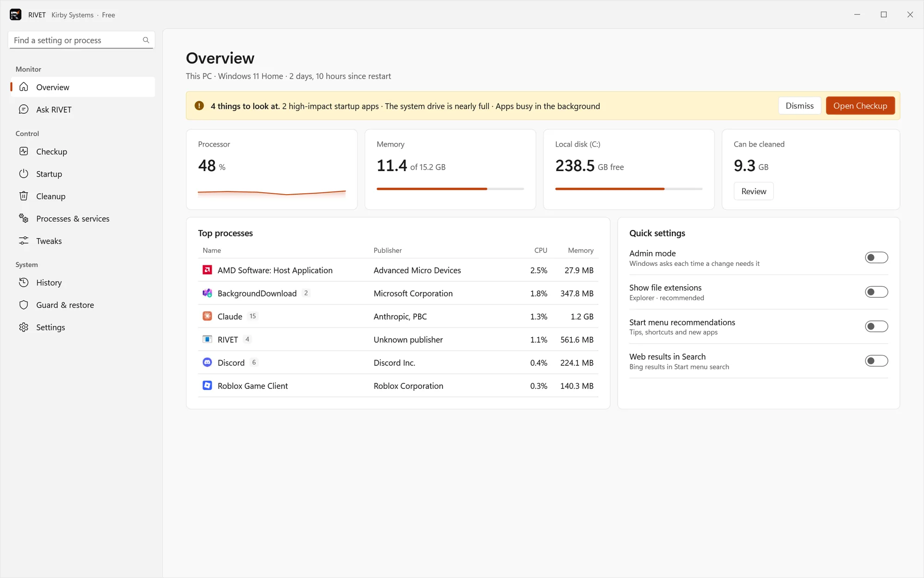Sort processes by the CPU column

coord(541,251)
